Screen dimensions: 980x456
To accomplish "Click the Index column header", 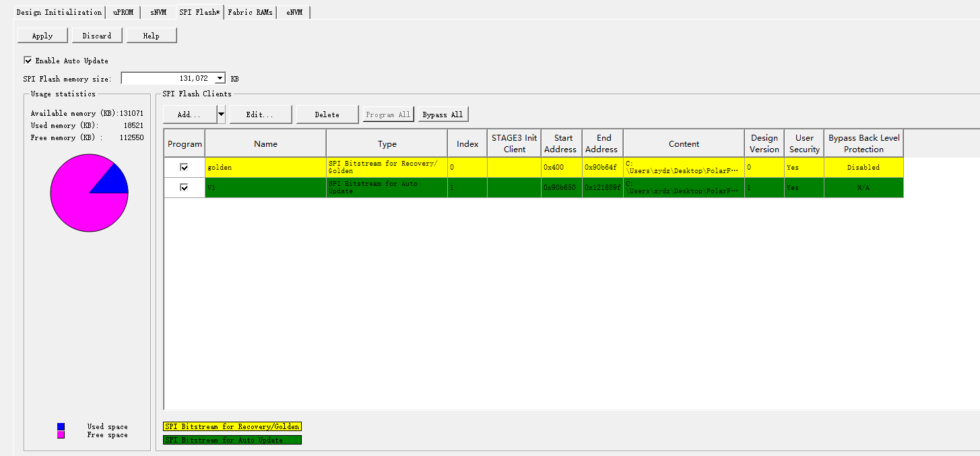I will (467, 143).
